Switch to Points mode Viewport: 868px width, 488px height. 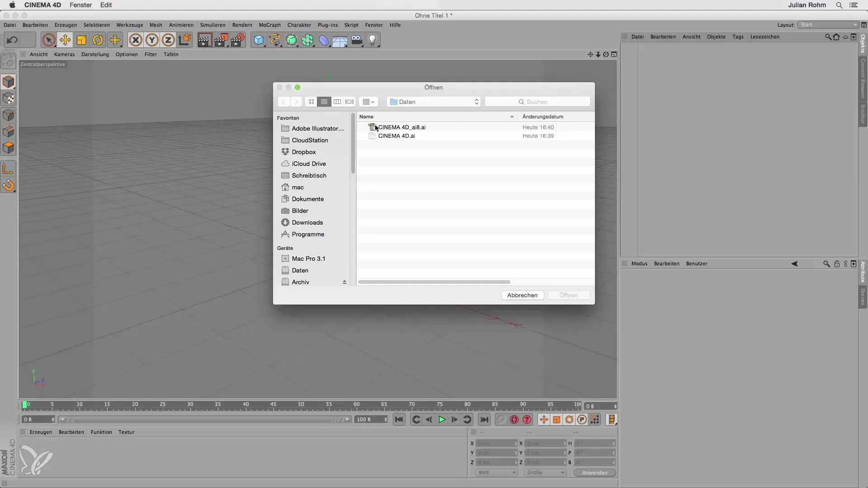point(9,115)
